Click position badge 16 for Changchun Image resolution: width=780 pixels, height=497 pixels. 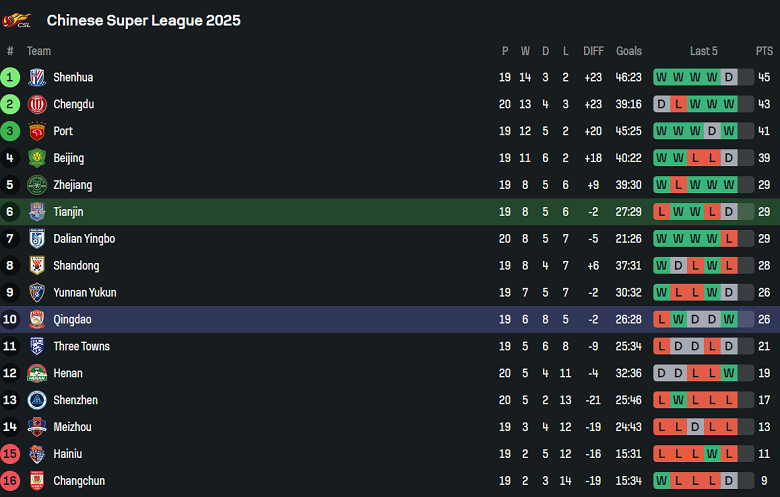pyautogui.click(x=10, y=481)
